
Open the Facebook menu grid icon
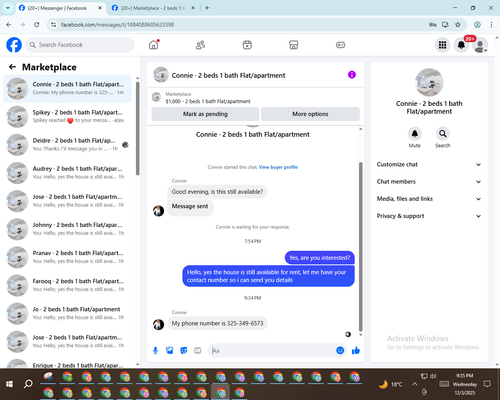442,45
